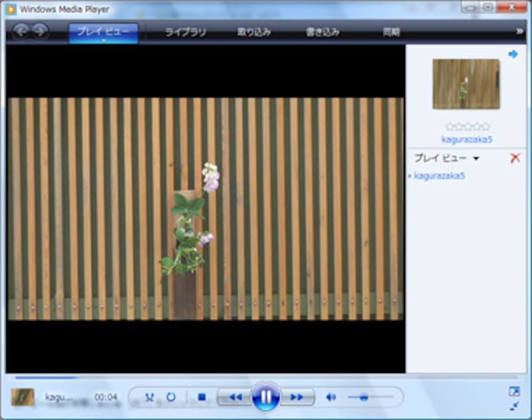The height and width of the screenshot is (420, 532).
Task: Toggle repeat mode on
Action: tap(171, 397)
